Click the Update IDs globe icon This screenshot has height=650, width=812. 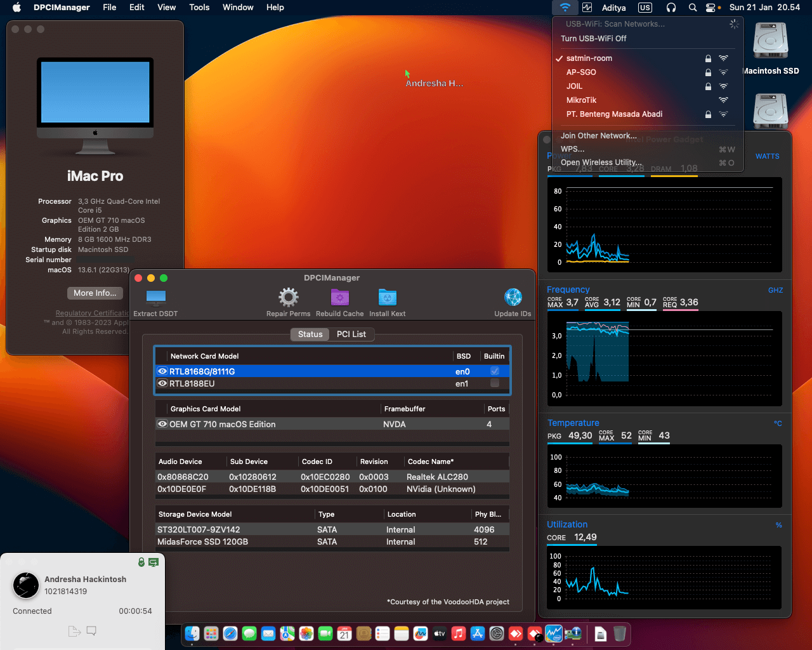tap(513, 297)
